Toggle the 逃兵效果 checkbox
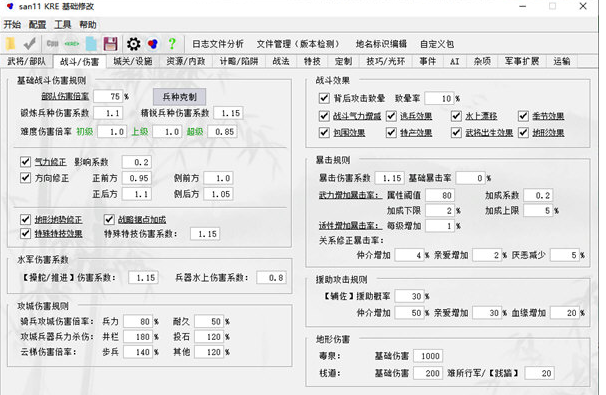This screenshot has height=395, width=606. click(x=391, y=116)
